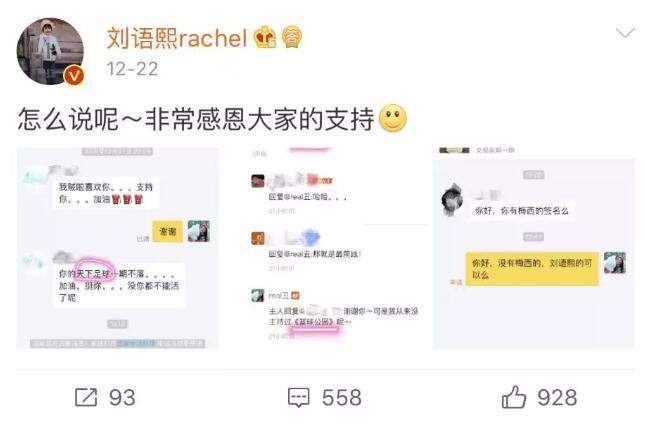Click the comment icon next to 558
645x446 pixels.
(x=299, y=397)
